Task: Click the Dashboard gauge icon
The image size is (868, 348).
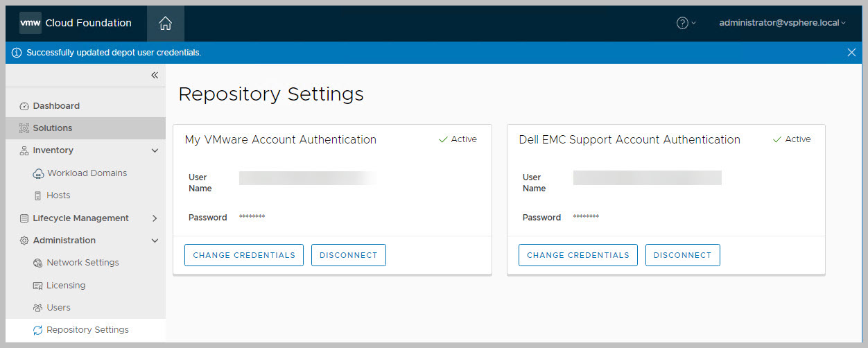Action: click(24, 106)
